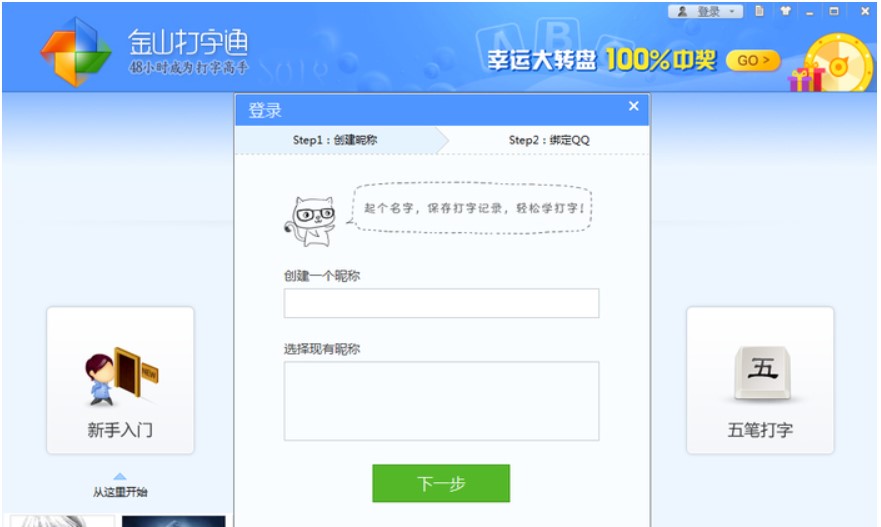Viewport: 881px width, 527px height.
Task: Maximize the Kingsoft Typing window
Action: pos(834,11)
